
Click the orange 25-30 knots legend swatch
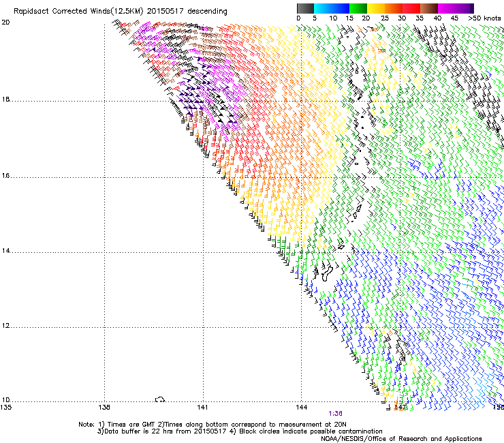pos(394,8)
